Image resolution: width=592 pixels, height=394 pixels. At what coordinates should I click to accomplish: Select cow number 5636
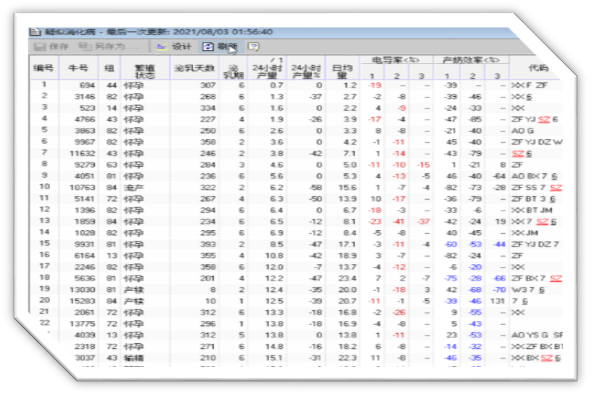85,278
